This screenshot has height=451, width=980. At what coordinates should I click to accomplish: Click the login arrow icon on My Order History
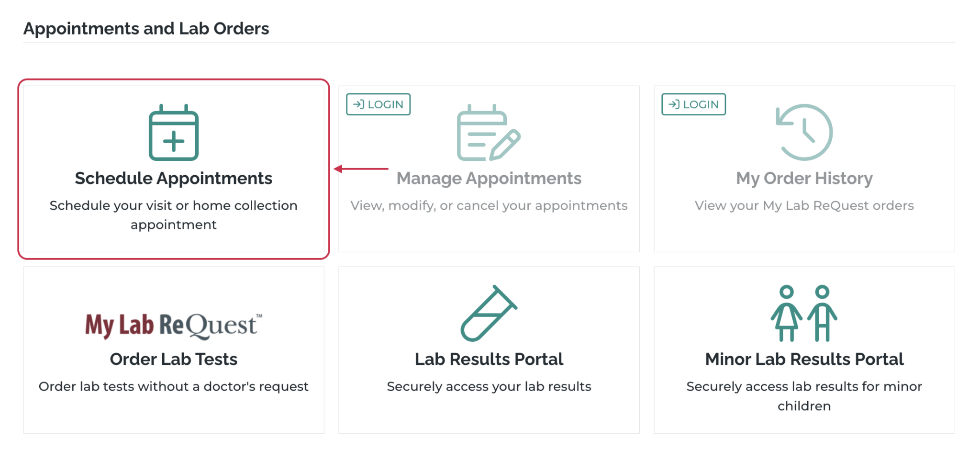[675, 104]
